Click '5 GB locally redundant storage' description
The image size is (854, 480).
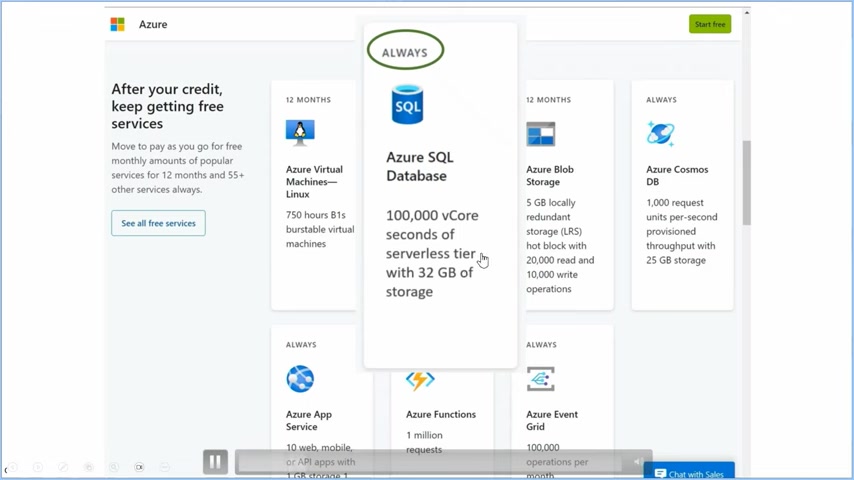(x=560, y=245)
